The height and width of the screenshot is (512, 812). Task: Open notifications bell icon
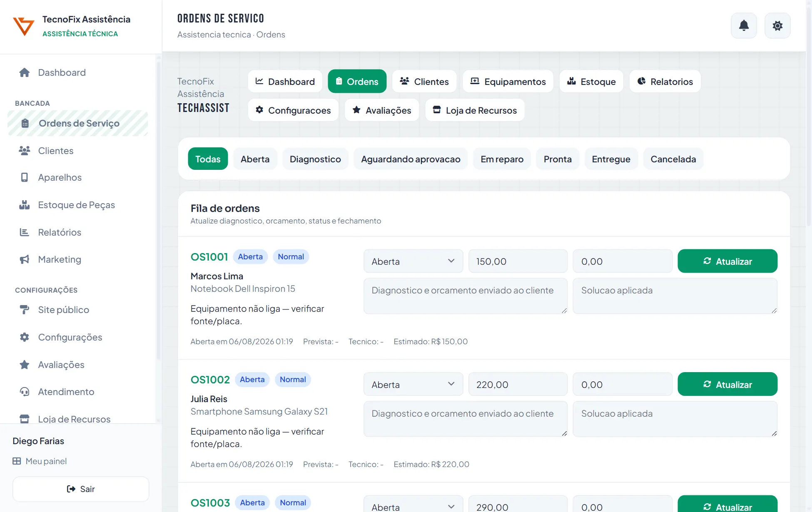pos(744,26)
